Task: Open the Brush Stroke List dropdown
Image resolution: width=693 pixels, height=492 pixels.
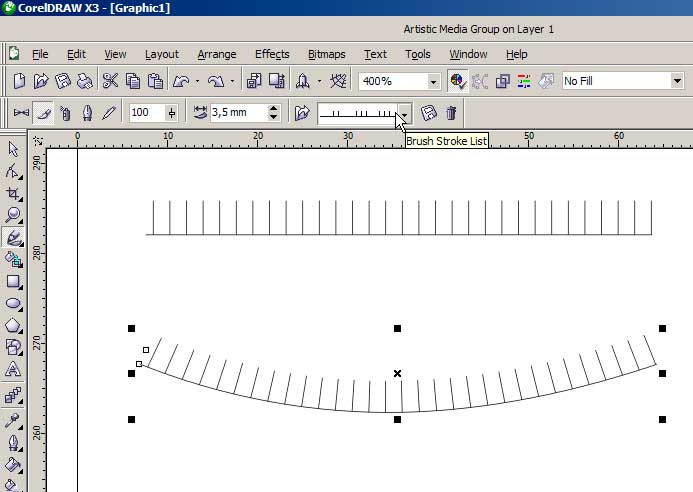Action: pos(404,114)
